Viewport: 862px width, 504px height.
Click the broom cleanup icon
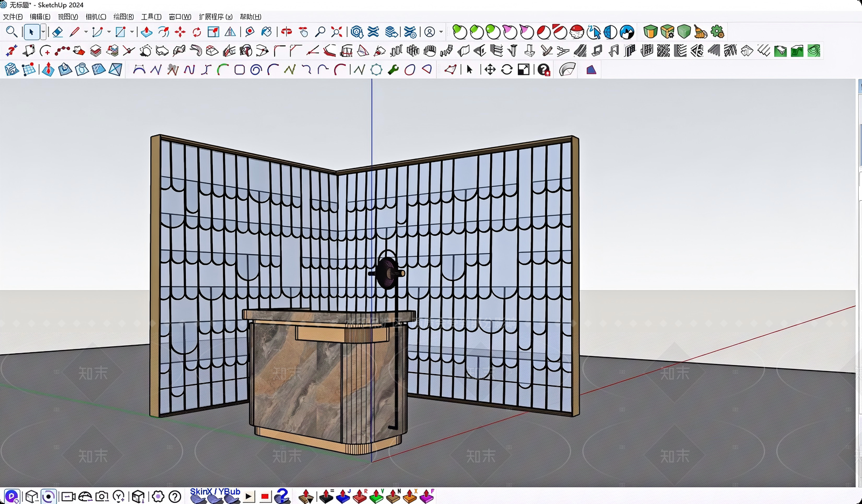tap(700, 32)
